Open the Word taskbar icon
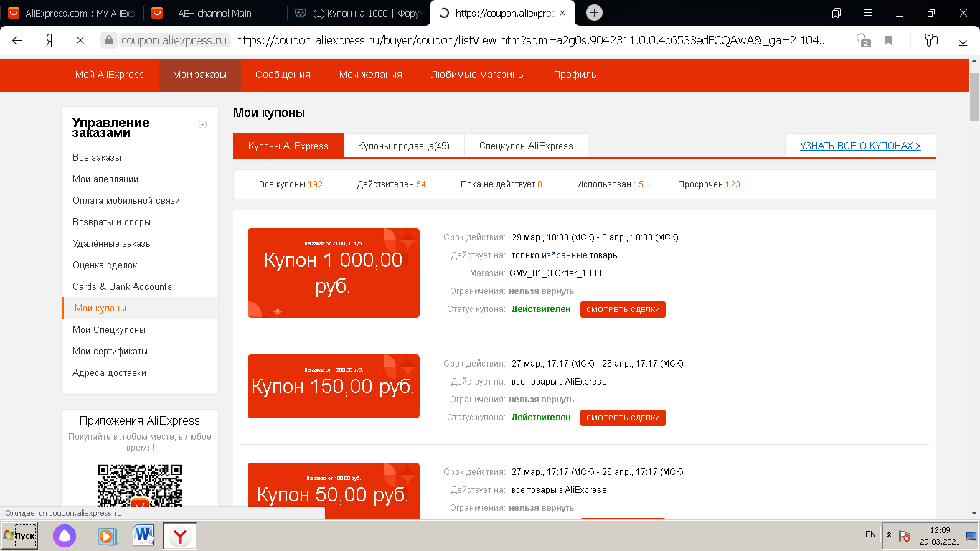Screen dimensions: 980x551 [x=144, y=535]
